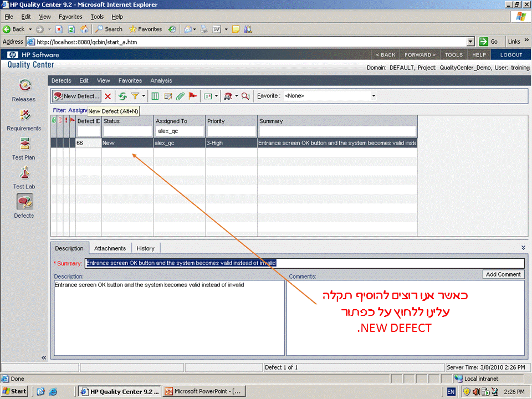Screen dimensions: 532x399
Task: Open the Requirements module
Action: tap(24, 120)
